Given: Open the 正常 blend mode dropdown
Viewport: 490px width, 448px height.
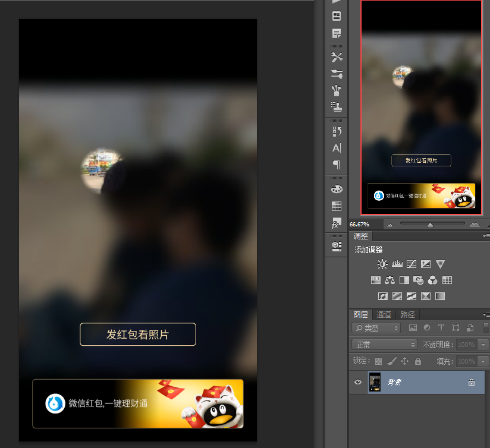Looking at the screenshot, I should click(384, 345).
